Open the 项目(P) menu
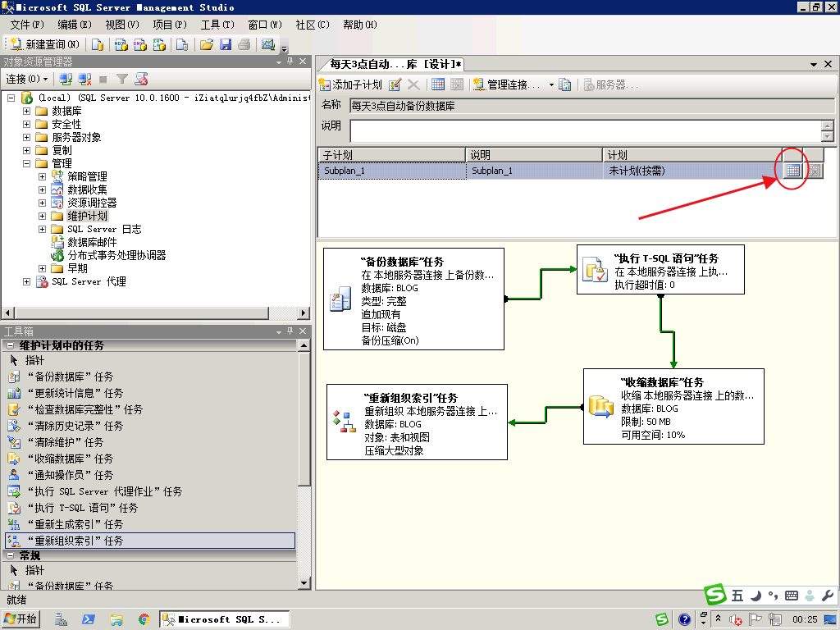This screenshot has width=840, height=630. 170,25
